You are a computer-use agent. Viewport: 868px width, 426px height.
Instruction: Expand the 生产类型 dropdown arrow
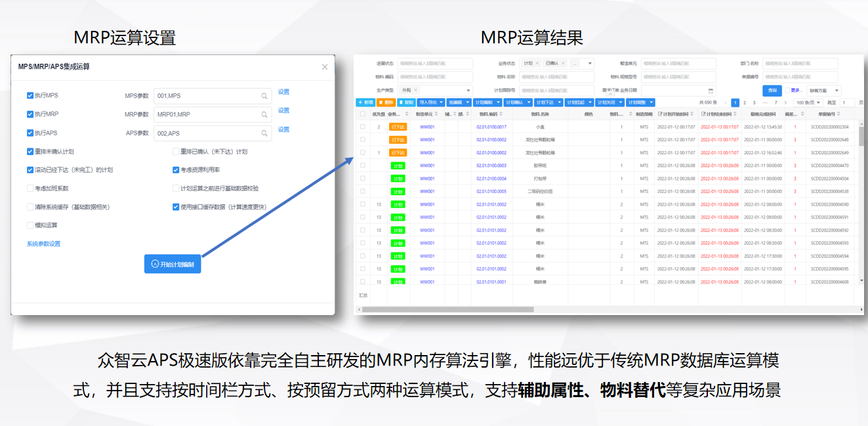click(468, 91)
